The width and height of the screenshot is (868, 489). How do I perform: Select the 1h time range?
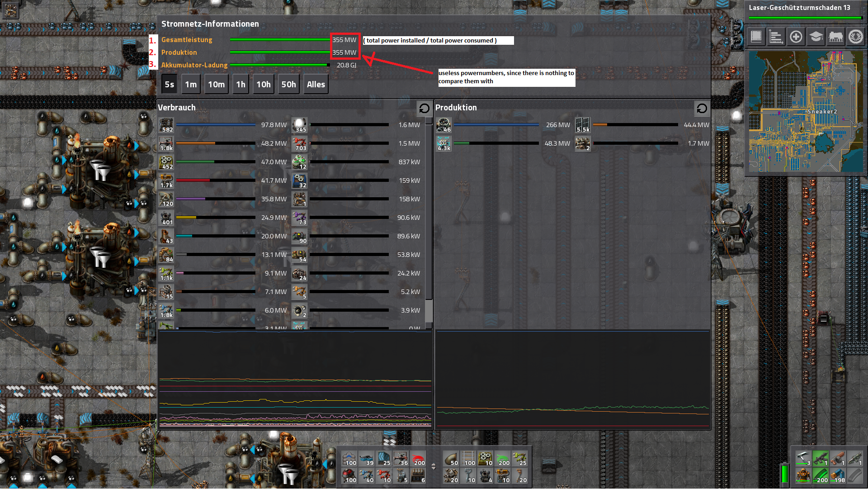click(241, 85)
